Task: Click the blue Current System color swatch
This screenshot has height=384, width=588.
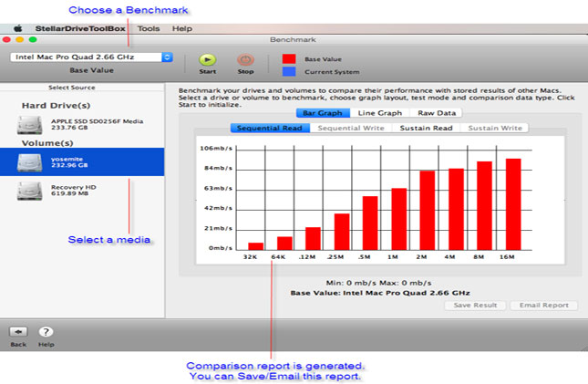Action: coord(289,71)
